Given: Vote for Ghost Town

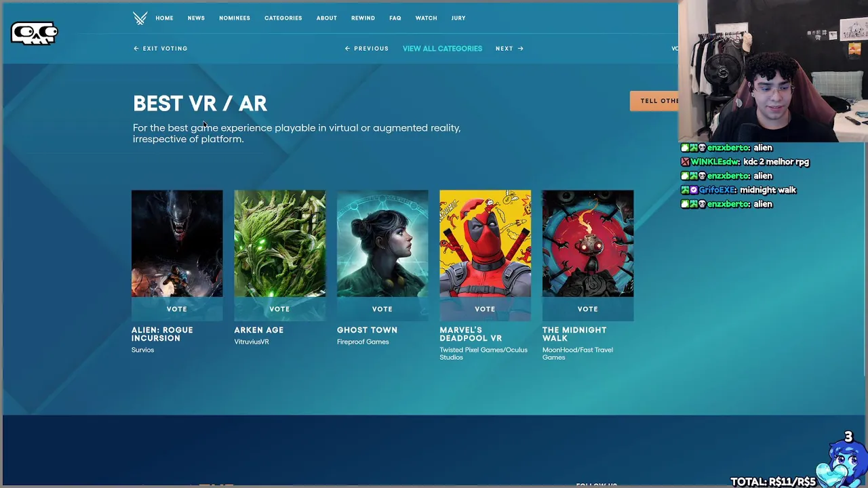Looking at the screenshot, I should pos(382,309).
